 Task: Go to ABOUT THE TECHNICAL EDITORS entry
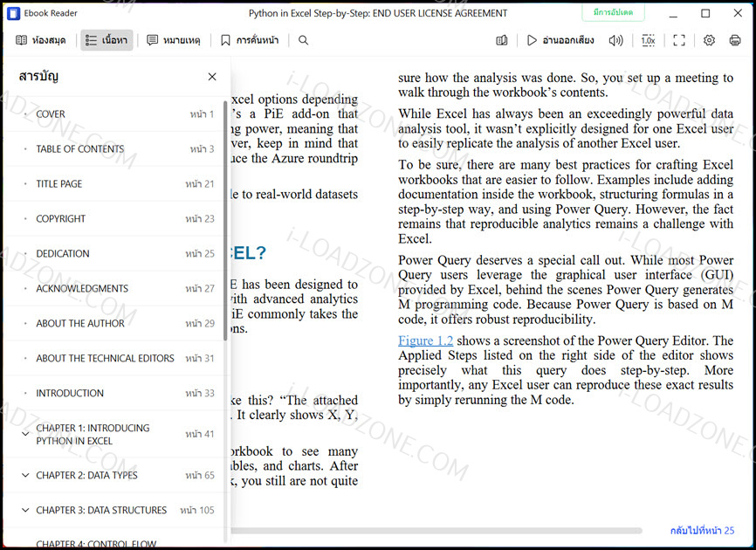pyautogui.click(x=115, y=358)
